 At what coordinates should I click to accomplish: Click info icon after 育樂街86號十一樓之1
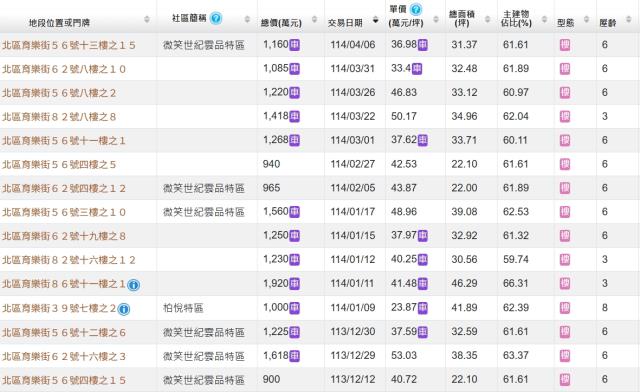click(x=133, y=285)
